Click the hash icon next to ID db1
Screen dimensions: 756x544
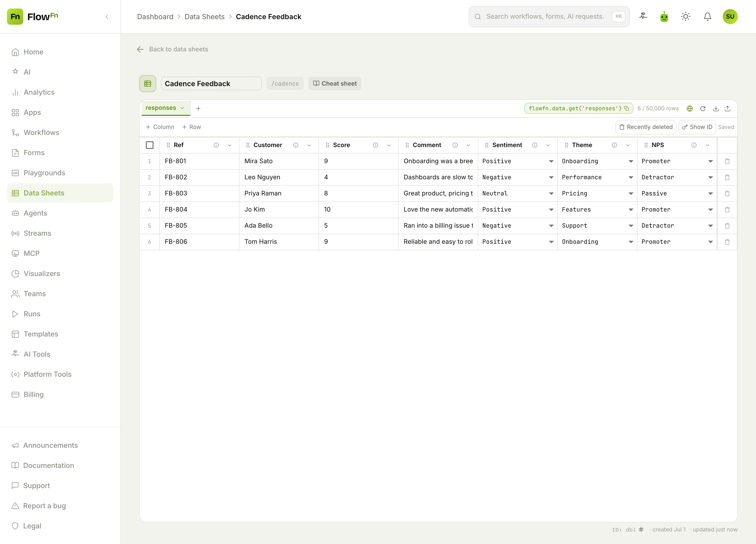[641, 529]
